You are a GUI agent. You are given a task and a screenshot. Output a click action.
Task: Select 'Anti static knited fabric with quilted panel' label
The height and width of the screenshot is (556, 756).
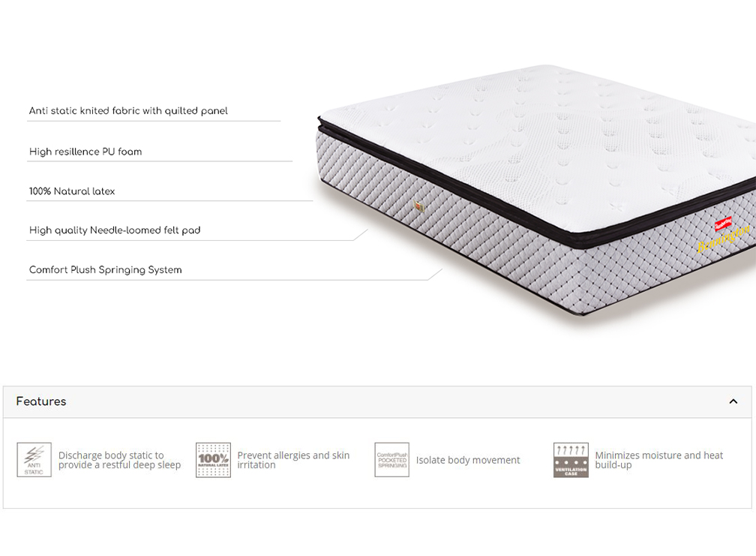click(128, 111)
